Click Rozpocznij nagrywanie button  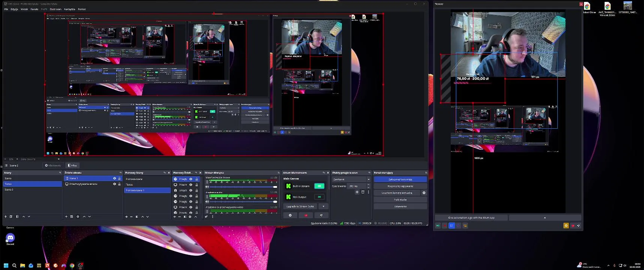click(x=400, y=186)
